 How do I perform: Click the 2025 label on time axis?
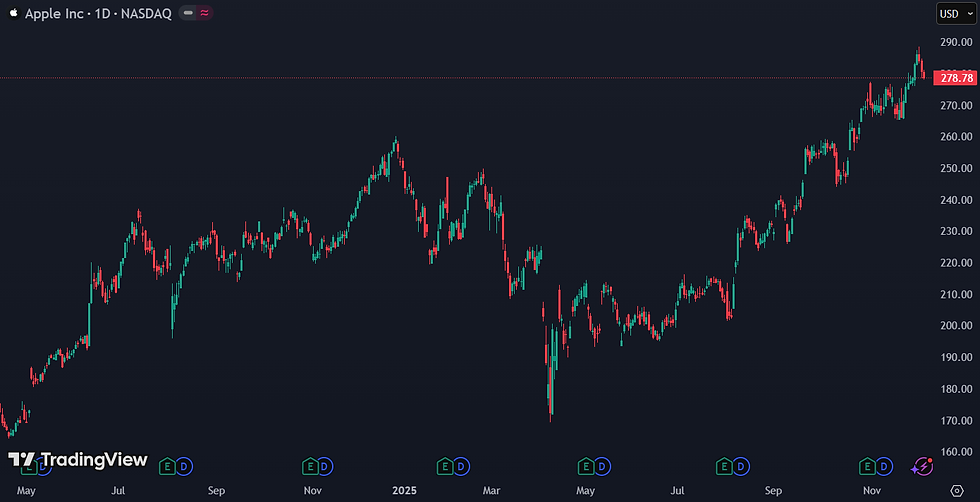pos(404,490)
